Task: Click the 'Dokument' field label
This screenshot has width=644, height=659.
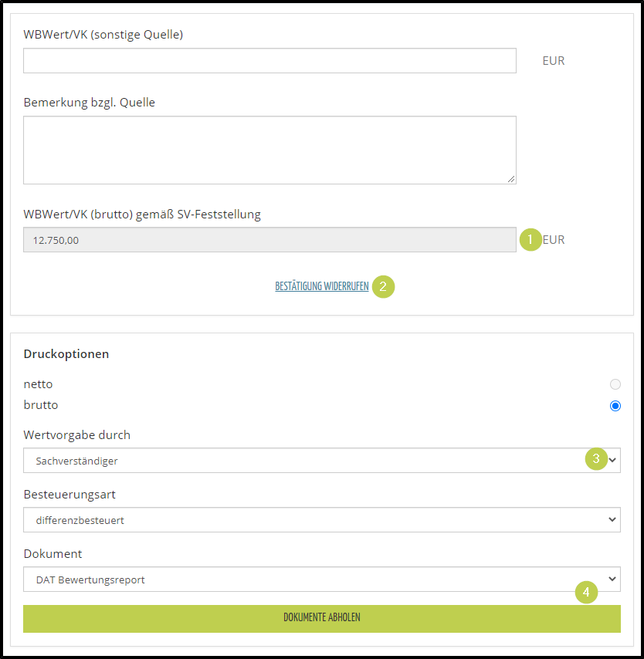Action: coord(53,554)
